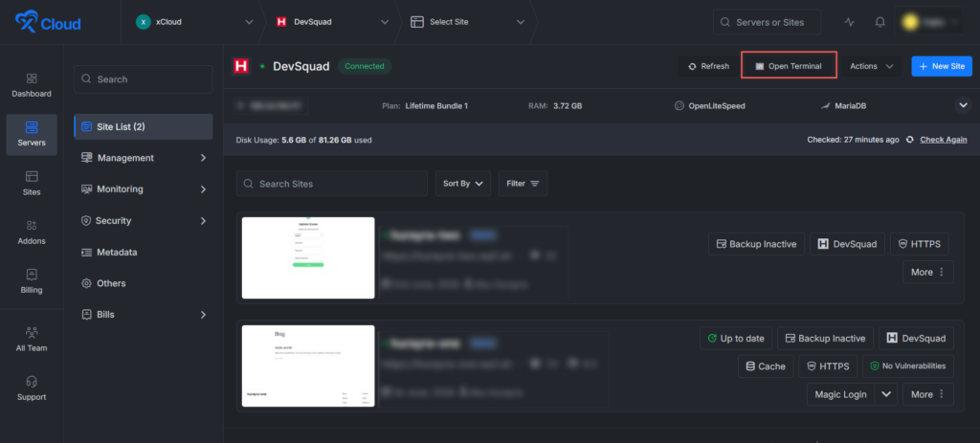The width and height of the screenshot is (980, 443).
Task: Open the Sort By dropdown
Action: coord(463,184)
